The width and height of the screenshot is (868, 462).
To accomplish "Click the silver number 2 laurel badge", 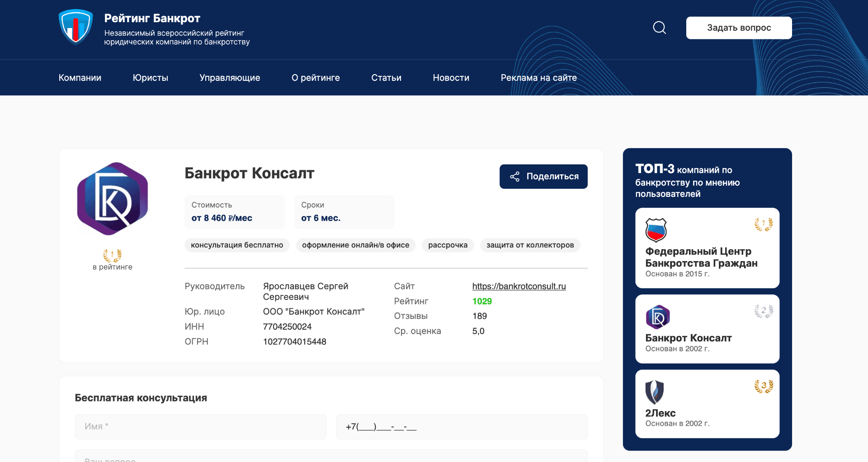I will (x=764, y=311).
